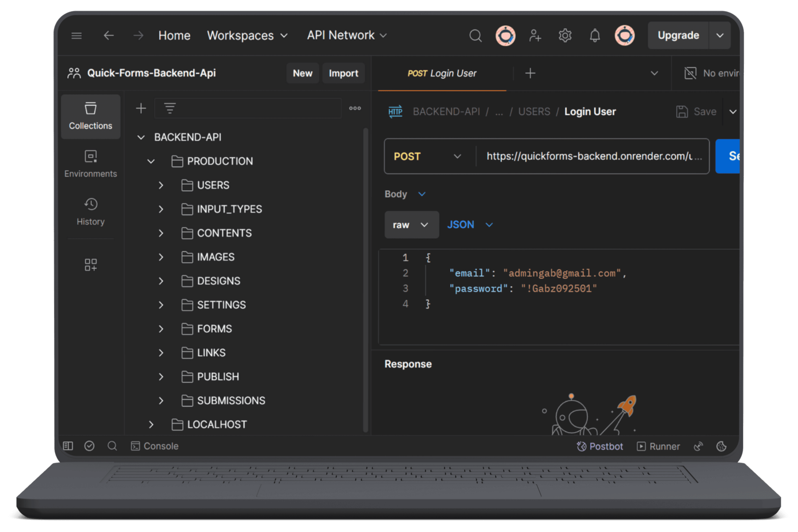798x532 pixels.
Task: Go to Home in top navigation
Action: [x=174, y=35]
